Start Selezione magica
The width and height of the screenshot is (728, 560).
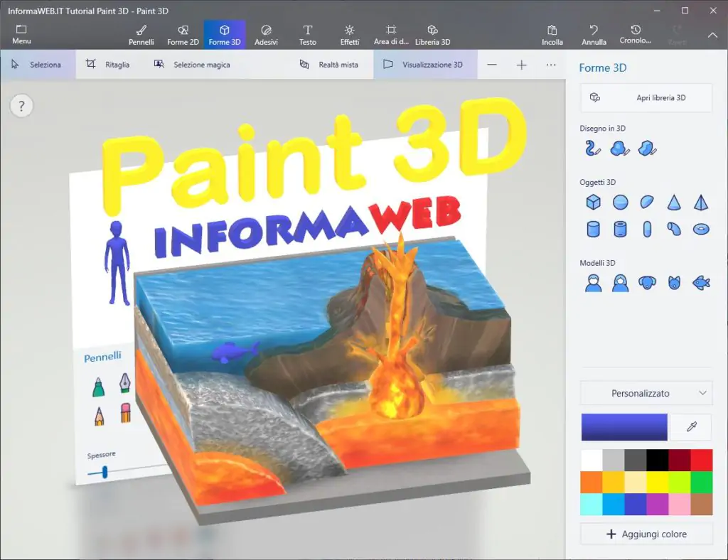pos(192,65)
